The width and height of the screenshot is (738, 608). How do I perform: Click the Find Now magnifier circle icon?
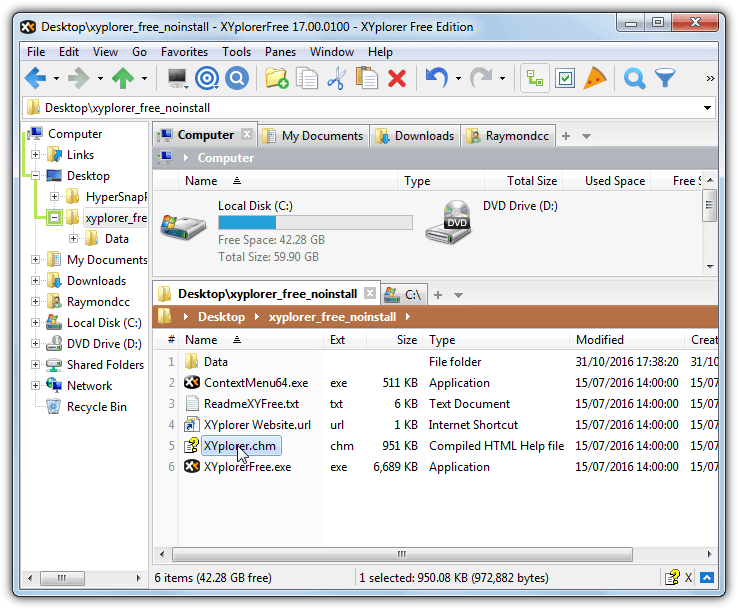click(x=237, y=78)
